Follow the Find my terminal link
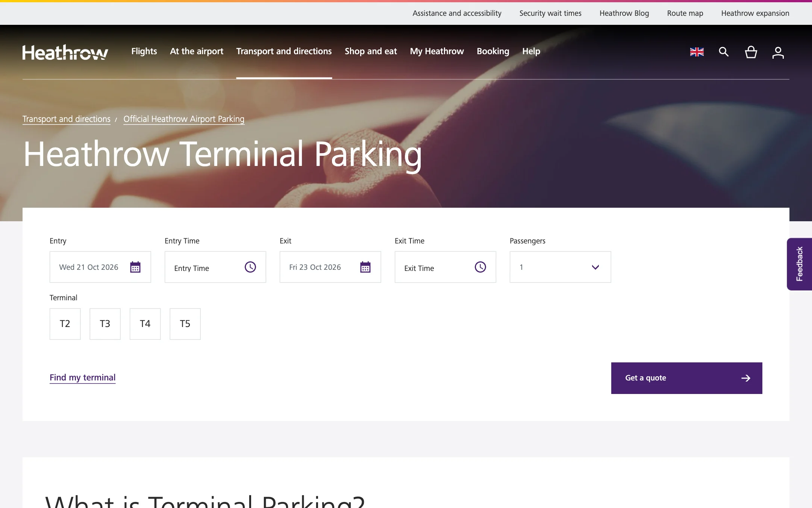Viewport: 812px width, 508px height. click(82, 377)
